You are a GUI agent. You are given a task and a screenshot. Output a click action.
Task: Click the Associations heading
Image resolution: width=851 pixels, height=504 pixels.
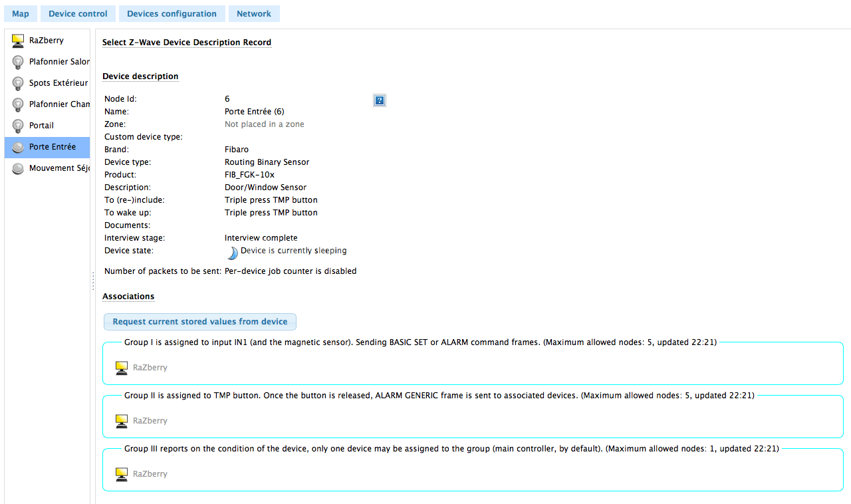pyautogui.click(x=128, y=297)
